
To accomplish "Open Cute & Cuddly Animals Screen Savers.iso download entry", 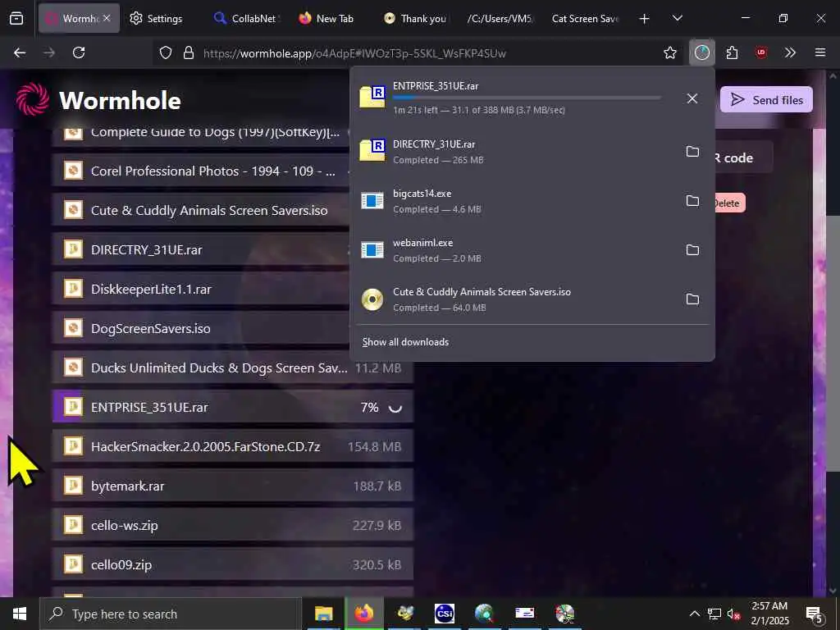I will click(x=514, y=299).
